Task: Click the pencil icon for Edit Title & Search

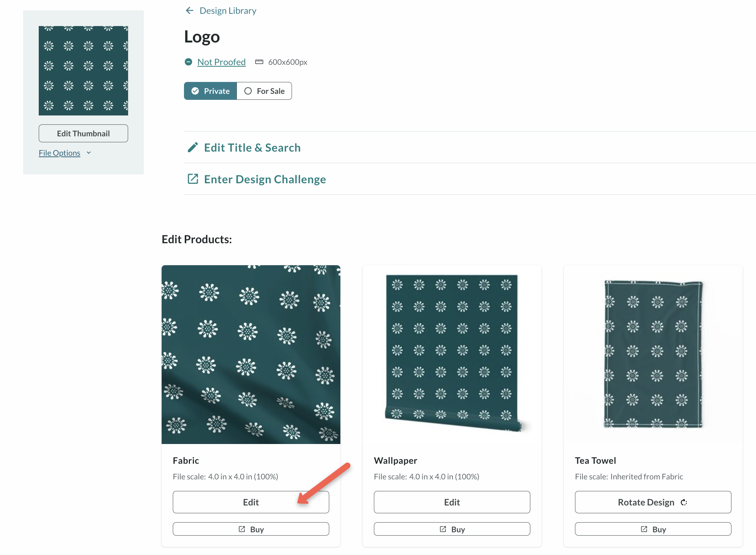Action: (x=193, y=148)
